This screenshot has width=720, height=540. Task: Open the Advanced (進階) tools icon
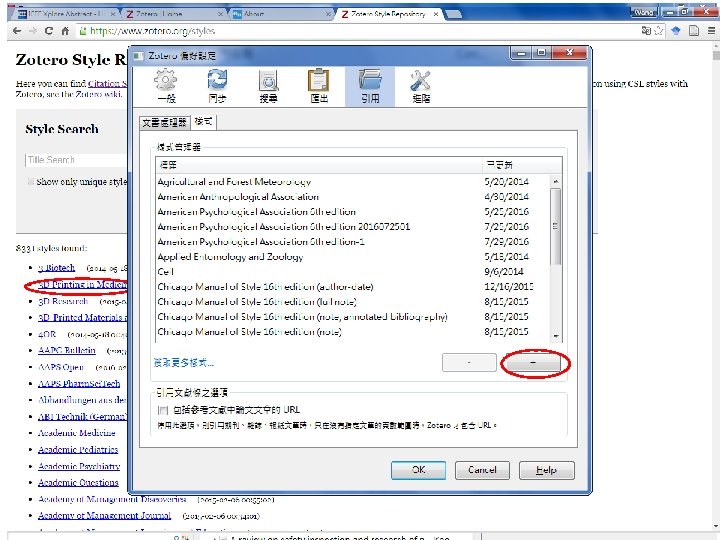pyautogui.click(x=421, y=86)
